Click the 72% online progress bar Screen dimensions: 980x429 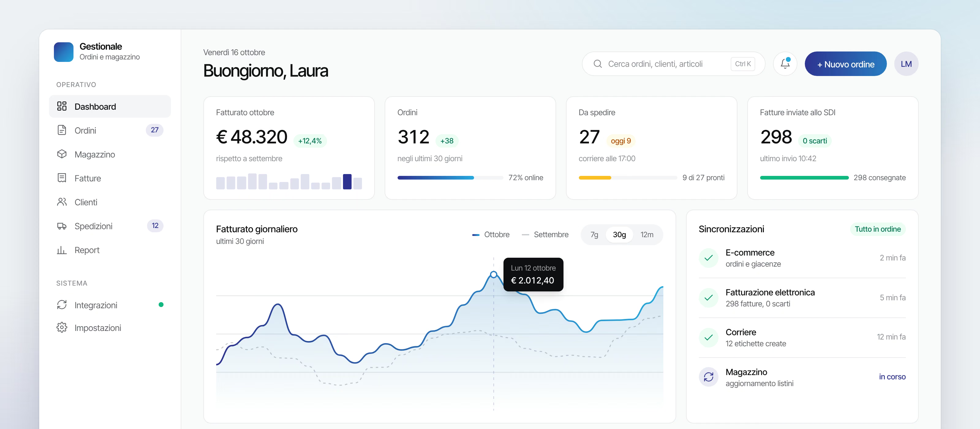[450, 178]
